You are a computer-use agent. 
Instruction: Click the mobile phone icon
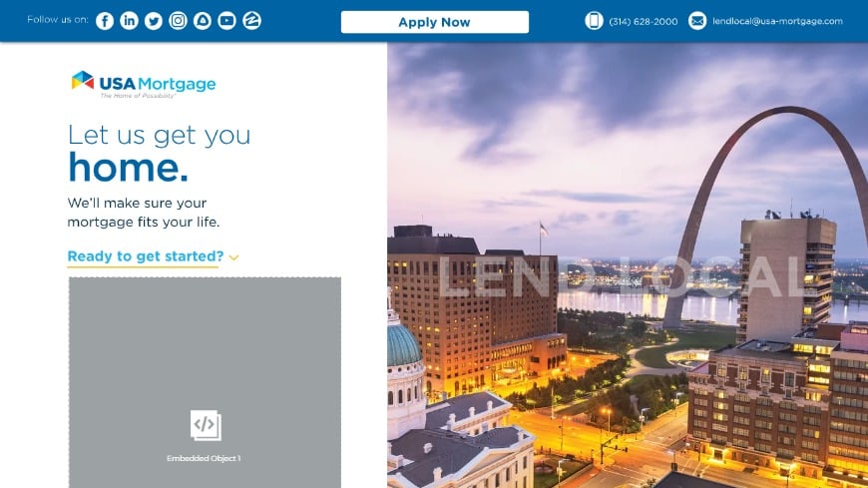click(x=594, y=21)
